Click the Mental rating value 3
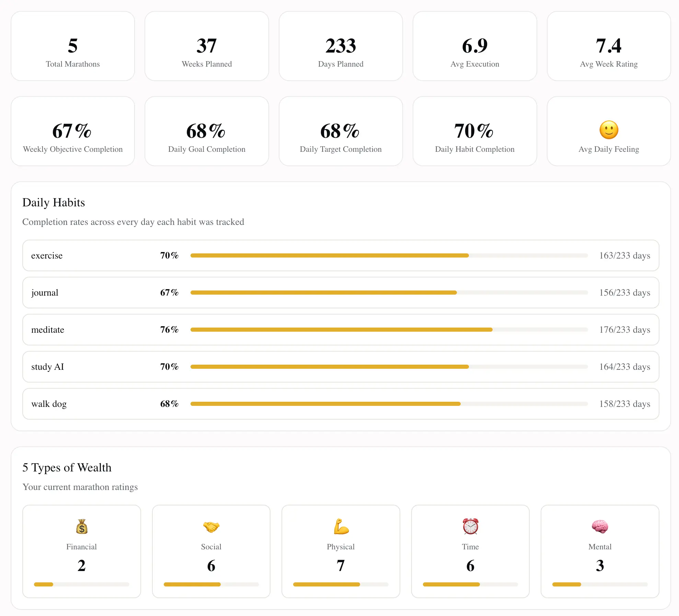The width and height of the screenshot is (679, 616). [x=600, y=566]
